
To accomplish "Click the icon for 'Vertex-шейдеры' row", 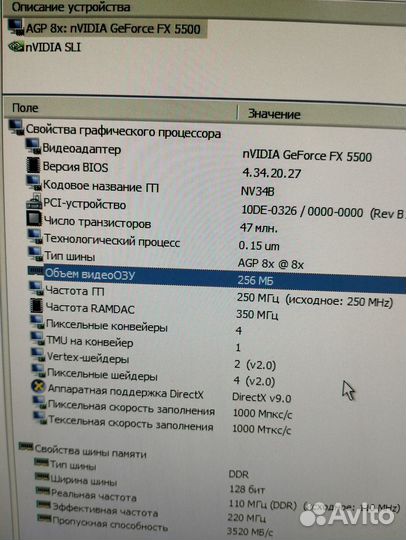I will click(x=38, y=354).
